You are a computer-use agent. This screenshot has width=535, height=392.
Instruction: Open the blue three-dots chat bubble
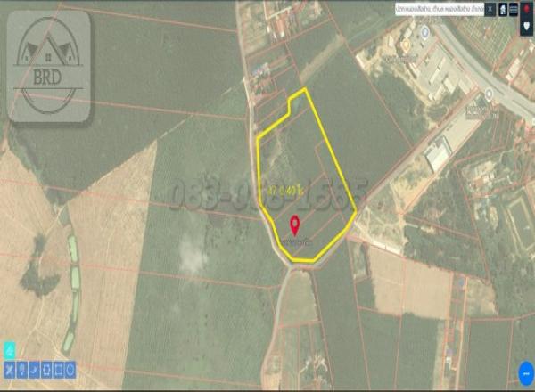pos(525,371)
